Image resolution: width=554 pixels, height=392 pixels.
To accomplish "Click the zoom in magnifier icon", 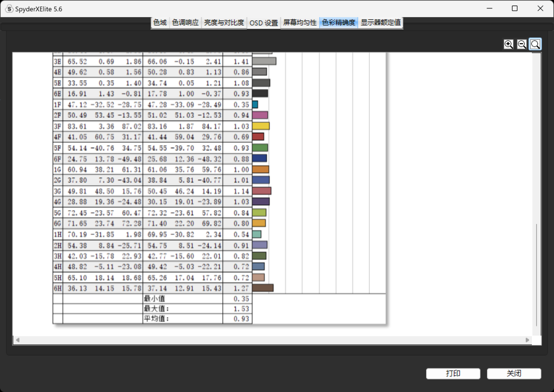I will (x=508, y=44).
